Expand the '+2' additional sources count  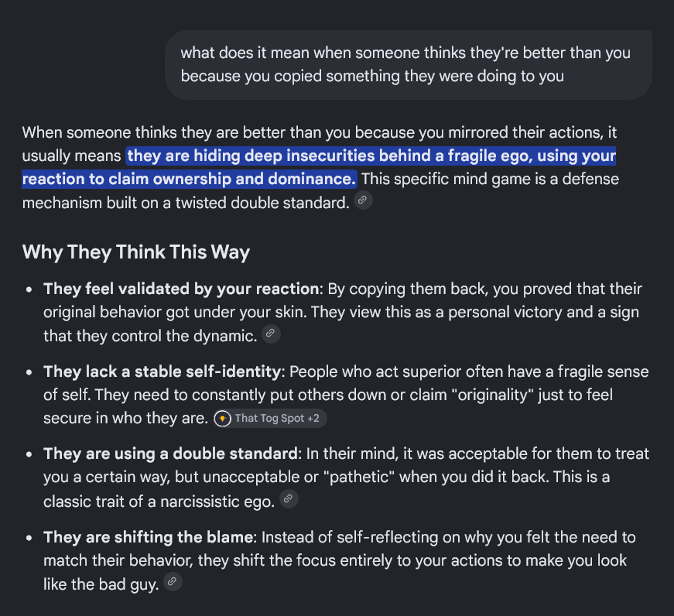pos(313,418)
